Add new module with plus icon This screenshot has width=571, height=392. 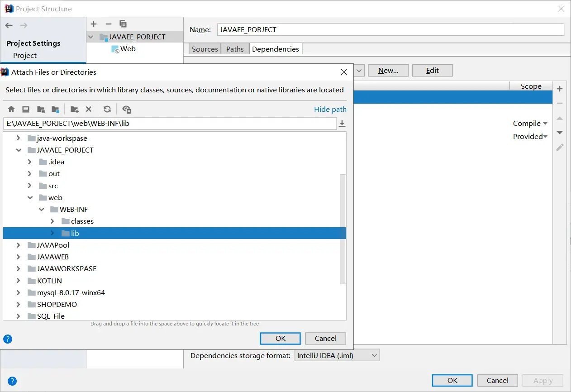94,24
